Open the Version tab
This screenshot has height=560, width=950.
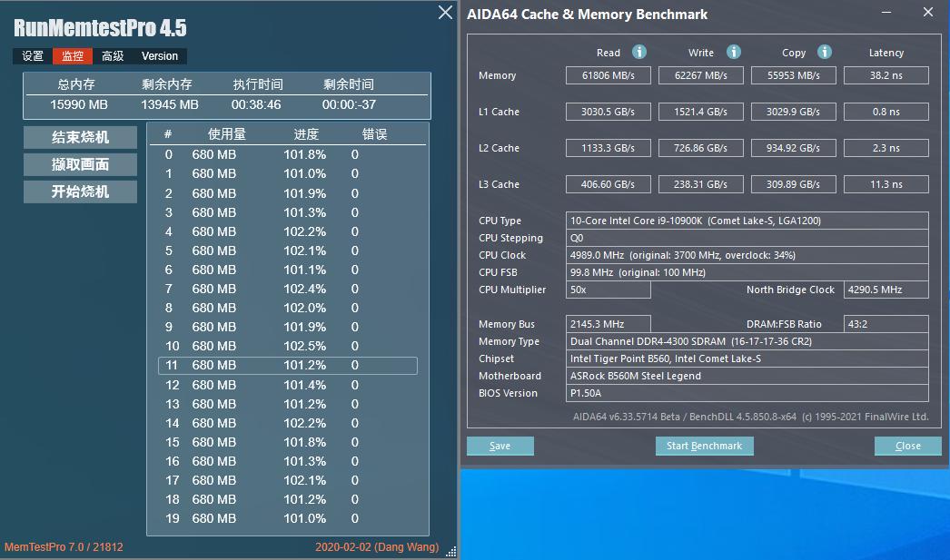click(x=158, y=55)
